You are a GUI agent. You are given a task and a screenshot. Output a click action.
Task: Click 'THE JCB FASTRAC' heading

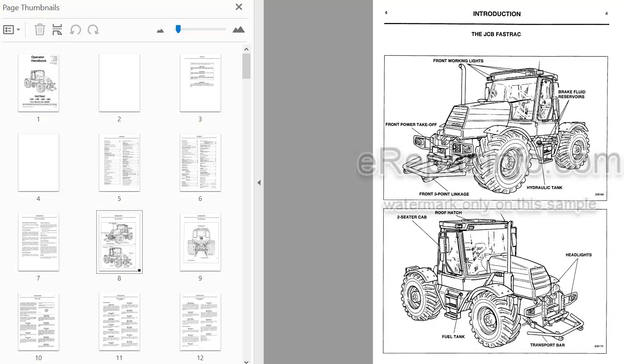[496, 34]
